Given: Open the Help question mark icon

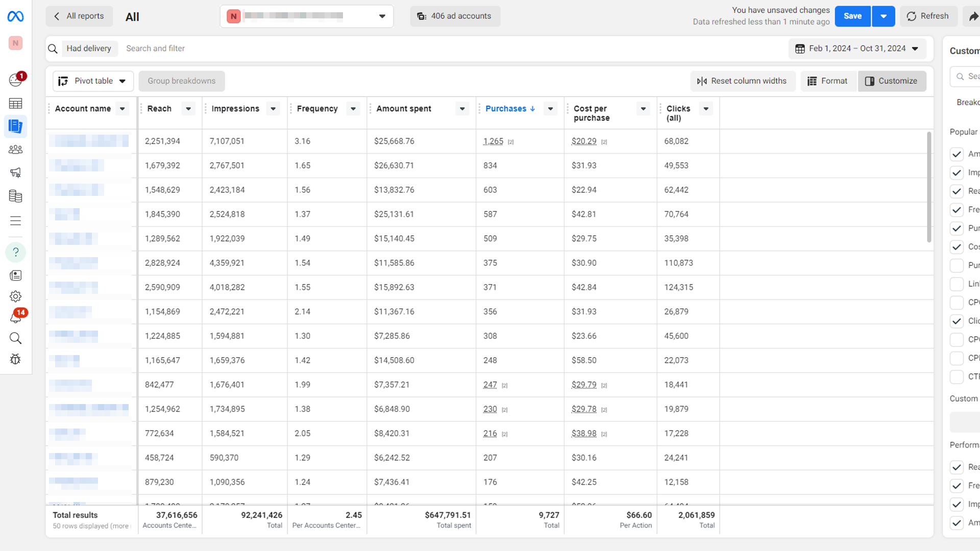Looking at the screenshot, I should (x=15, y=252).
